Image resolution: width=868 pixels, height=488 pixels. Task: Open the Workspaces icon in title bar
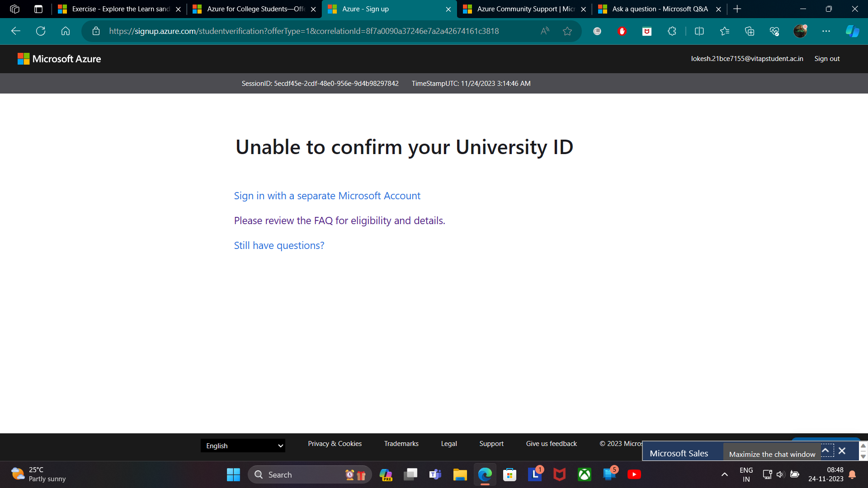pos(14,9)
